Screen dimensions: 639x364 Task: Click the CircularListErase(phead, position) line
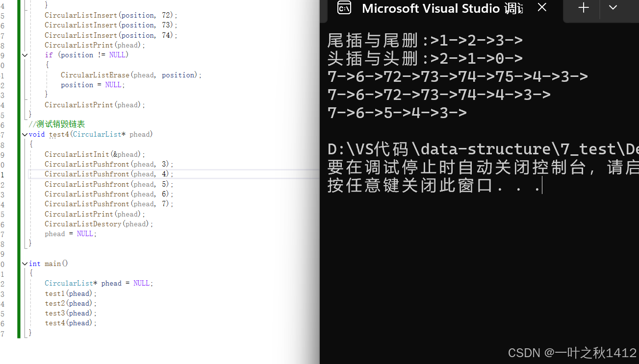point(131,75)
